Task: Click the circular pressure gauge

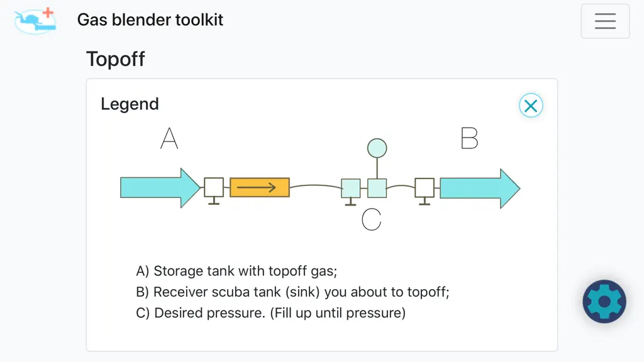Action: (x=377, y=148)
